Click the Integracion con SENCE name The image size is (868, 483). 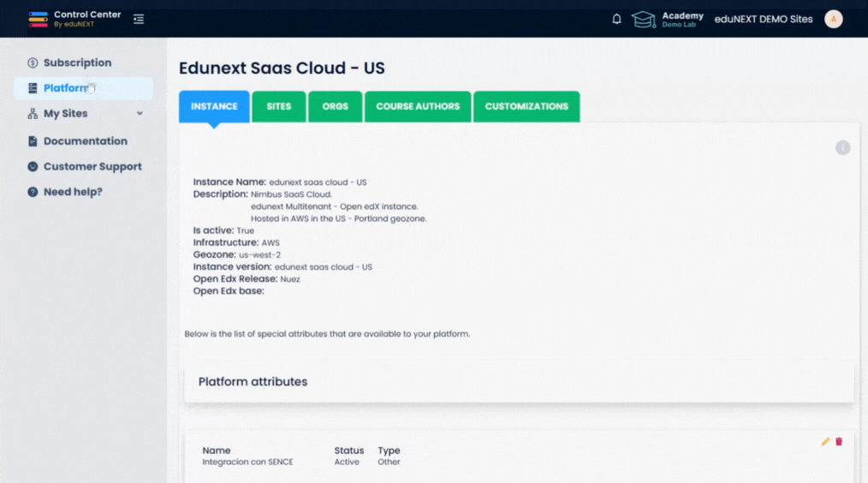point(247,462)
